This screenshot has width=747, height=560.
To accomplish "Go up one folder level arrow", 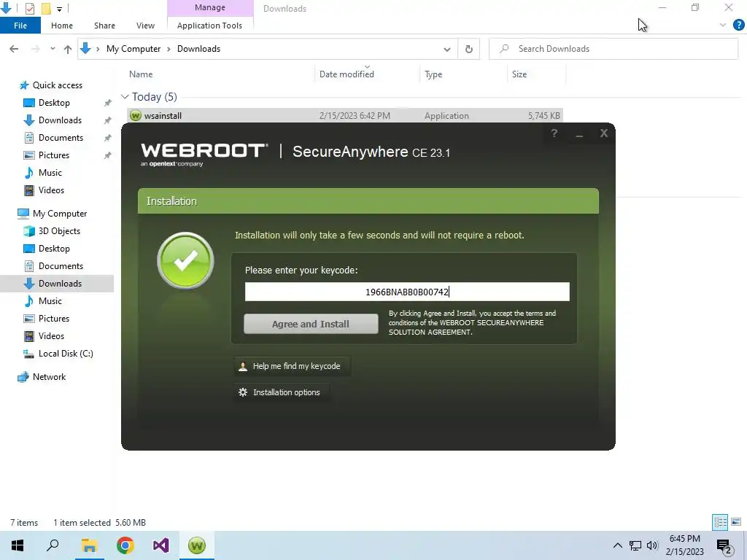I will pos(68,49).
